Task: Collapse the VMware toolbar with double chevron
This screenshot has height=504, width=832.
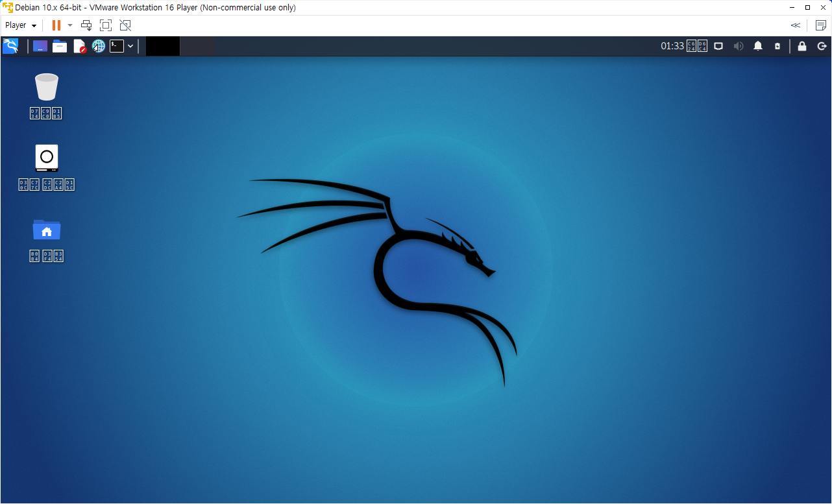Action: point(795,25)
